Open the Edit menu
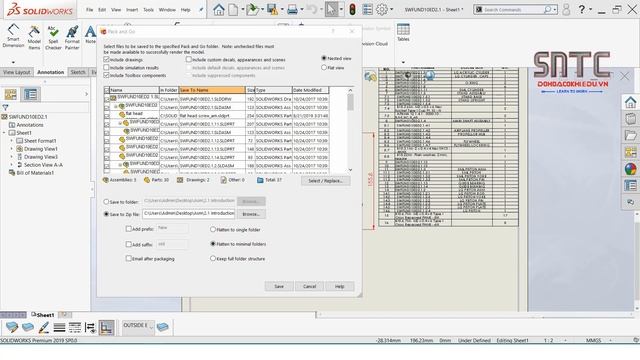Image resolution: width=640 pixels, height=360 pixels. click(x=102, y=10)
